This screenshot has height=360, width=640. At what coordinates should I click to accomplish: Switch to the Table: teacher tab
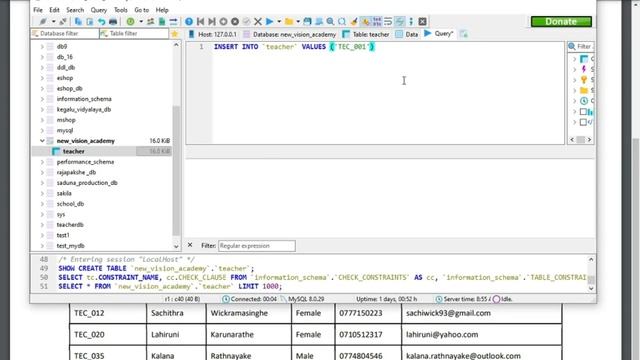pyautogui.click(x=366, y=34)
